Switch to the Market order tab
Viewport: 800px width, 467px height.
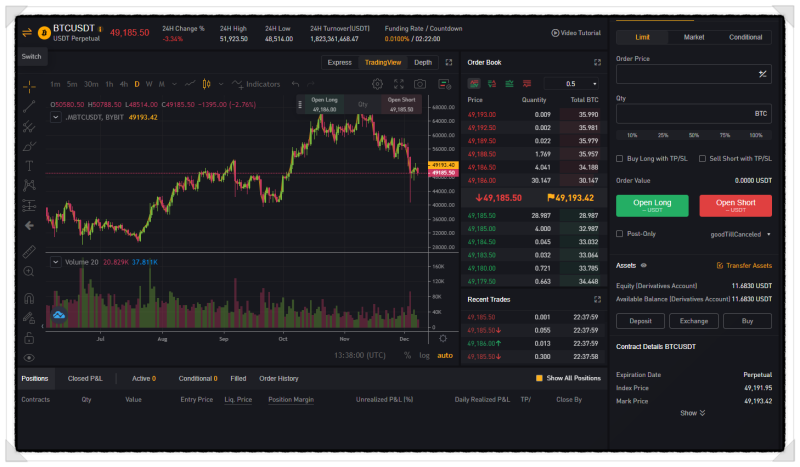tap(693, 37)
